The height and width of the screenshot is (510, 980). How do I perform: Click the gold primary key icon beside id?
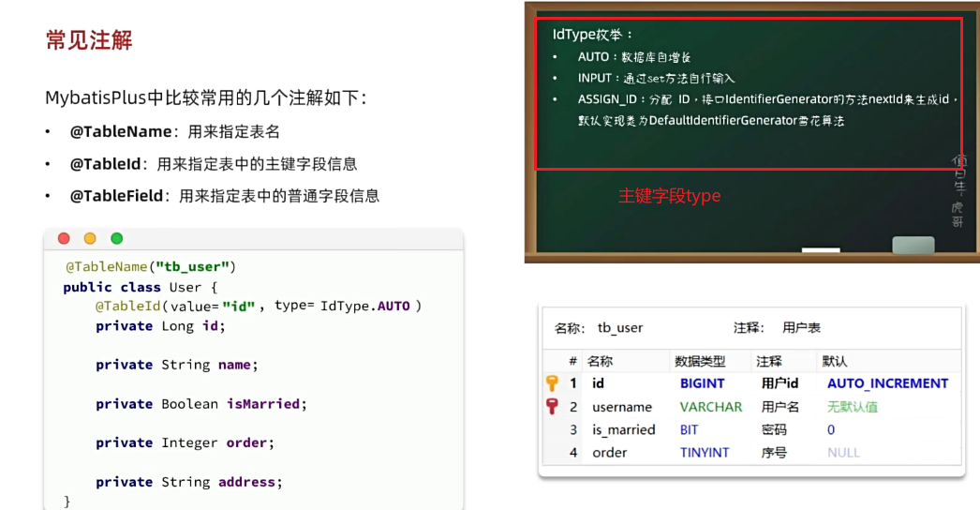(552, 383)
